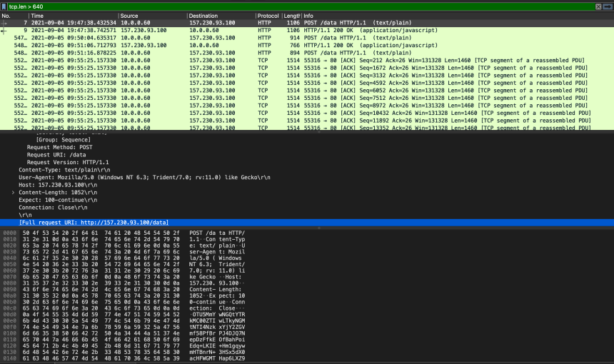Viewport: 614px width, 364px height.
Task: Sort packets by the No. column header
Action: coord(14,16)
